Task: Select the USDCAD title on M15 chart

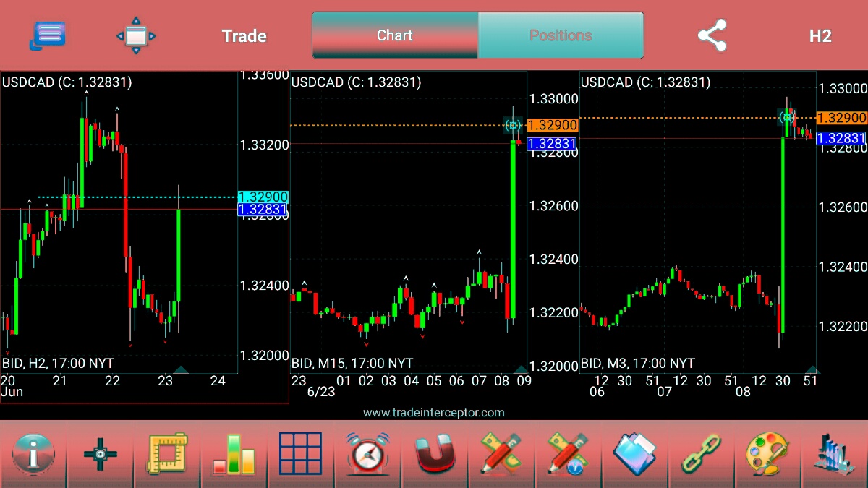Action: (356, 82)
